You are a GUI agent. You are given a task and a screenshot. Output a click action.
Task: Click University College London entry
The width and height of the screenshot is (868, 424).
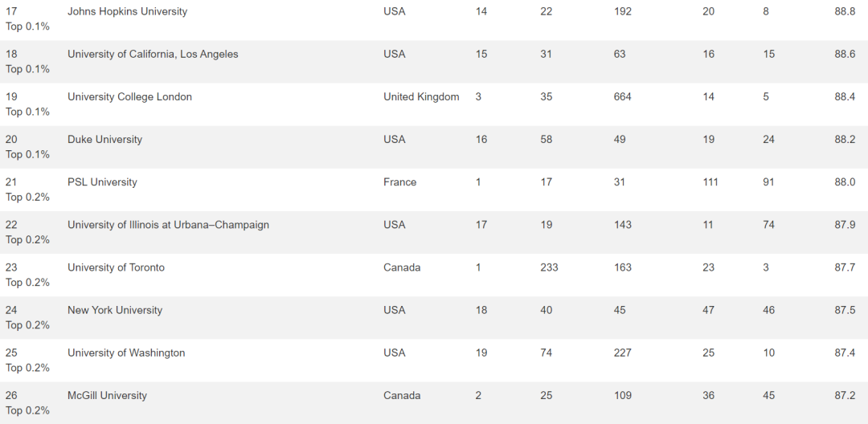pos(129,96)
